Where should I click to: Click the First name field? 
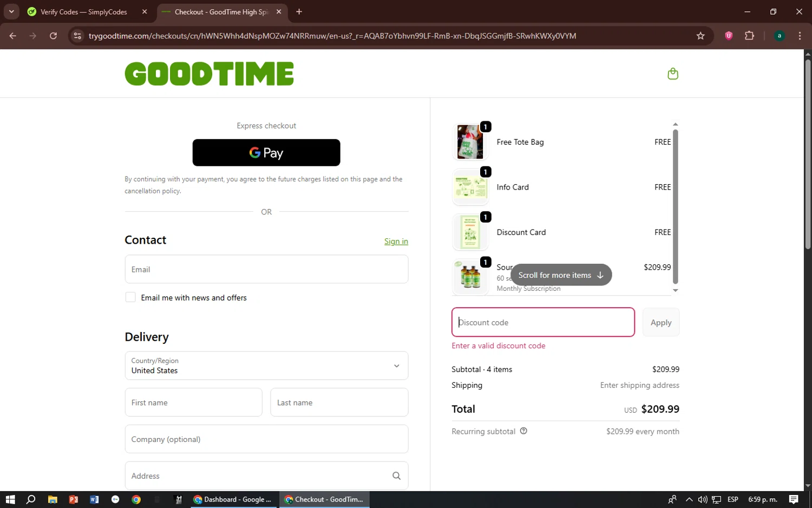click(193, 402)
